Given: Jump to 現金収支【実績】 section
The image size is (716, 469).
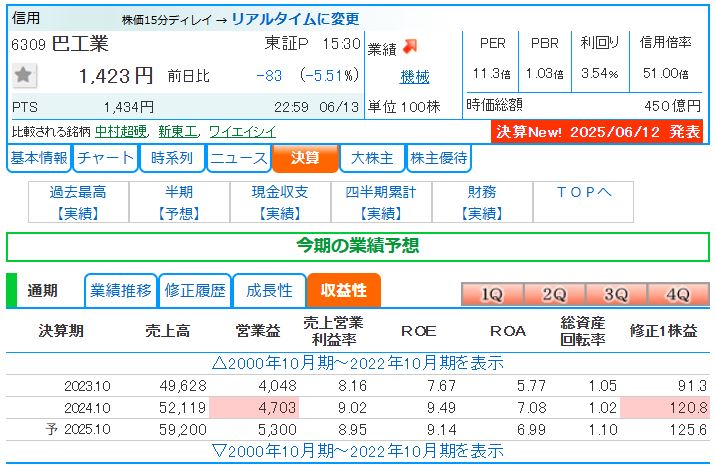Looking at the screenshot, I should pos(280,202).
